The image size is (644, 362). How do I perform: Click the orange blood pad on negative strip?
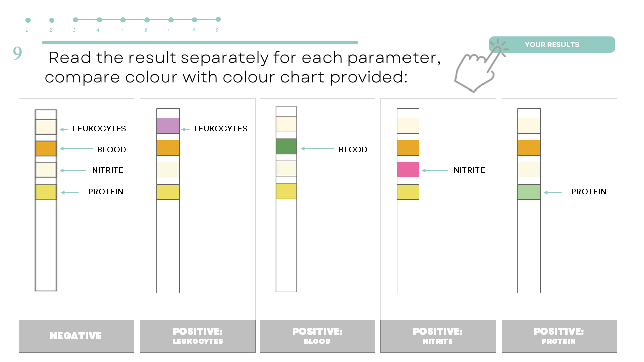coord(46,149)
